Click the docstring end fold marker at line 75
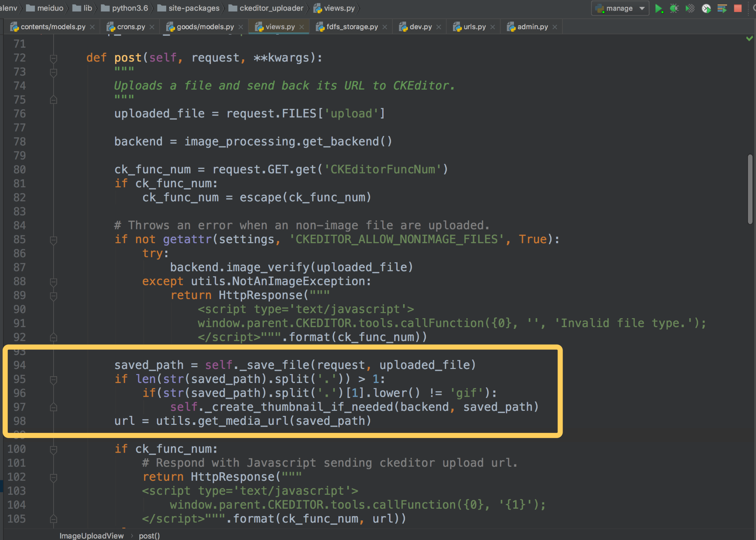The height and width of the screenshot is (540, 756). point(54,100)
